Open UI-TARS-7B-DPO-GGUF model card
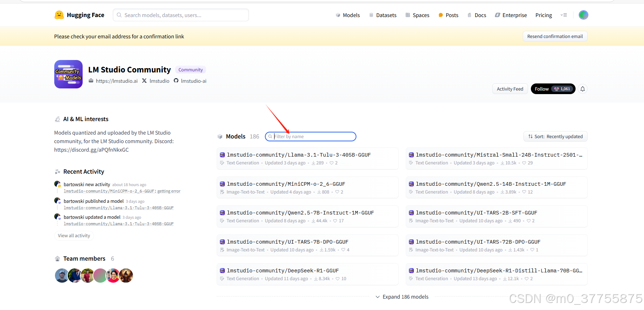 [307, 245]
